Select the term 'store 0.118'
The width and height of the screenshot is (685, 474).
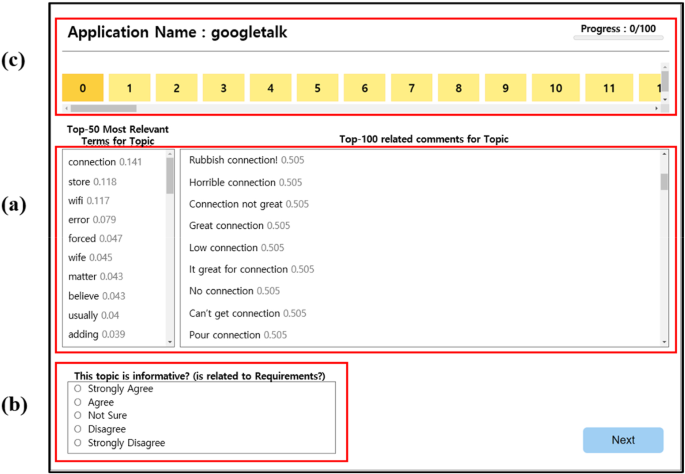(x=93, y=181)
